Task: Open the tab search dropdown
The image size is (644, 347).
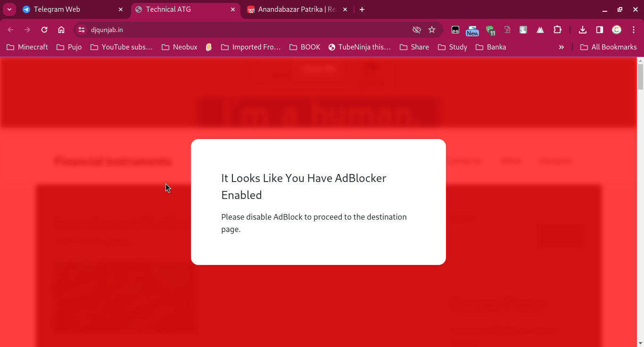Action: click(9, 9)
